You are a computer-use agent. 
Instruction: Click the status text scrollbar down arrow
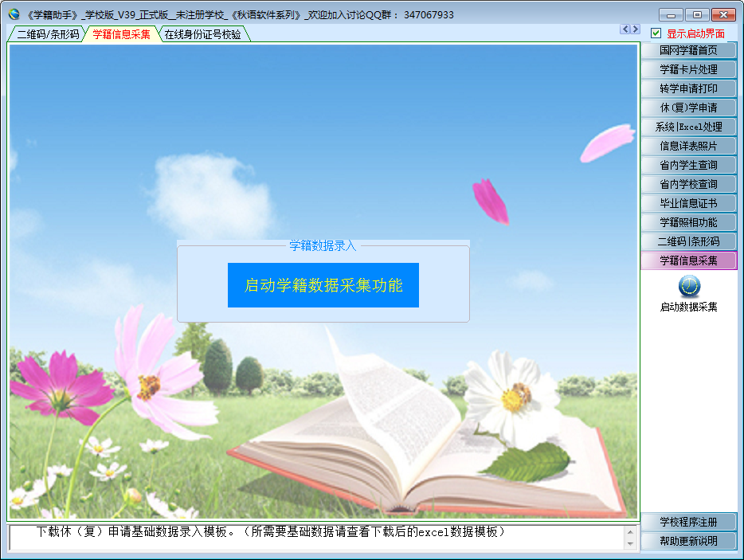click(x=631, y=543)
